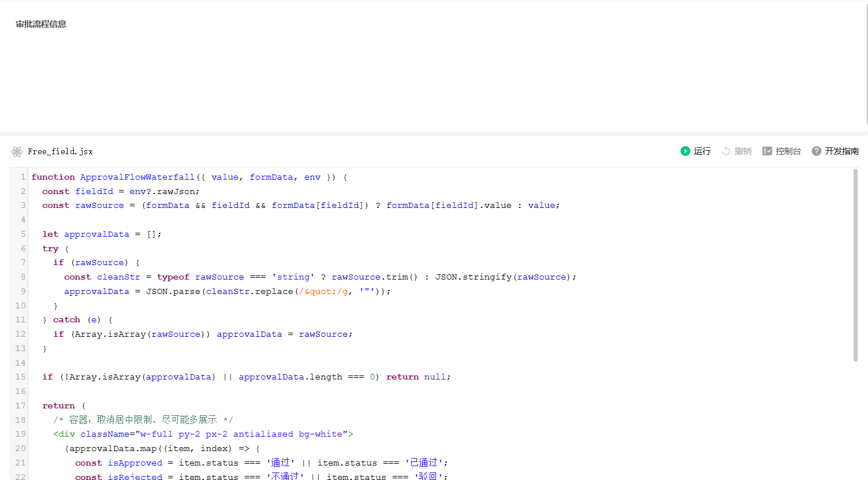Click the React atom icon by the filename
This screenshot has height=480, width=868.
17,151
